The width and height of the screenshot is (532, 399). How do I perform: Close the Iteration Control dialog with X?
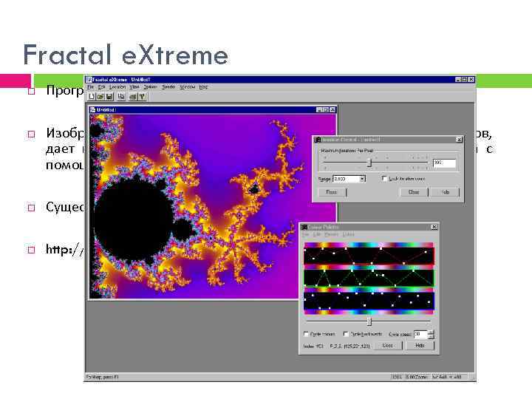[459, 140]
